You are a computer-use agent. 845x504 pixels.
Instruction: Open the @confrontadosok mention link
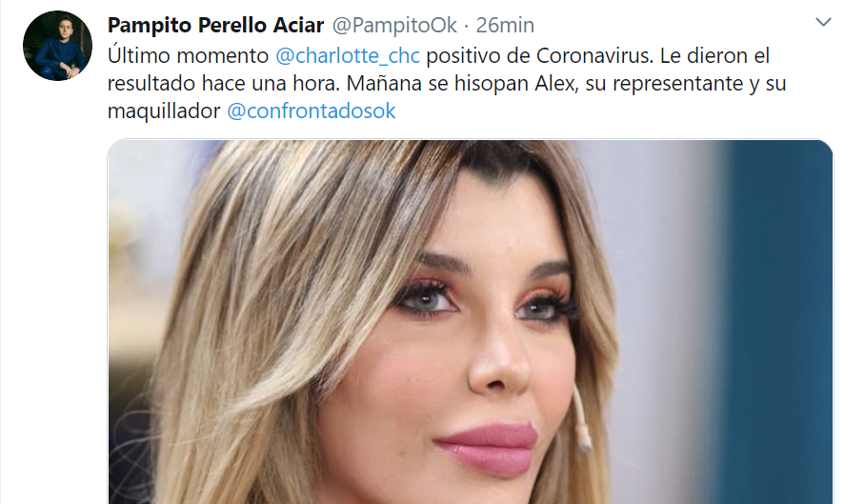[312, 111]
